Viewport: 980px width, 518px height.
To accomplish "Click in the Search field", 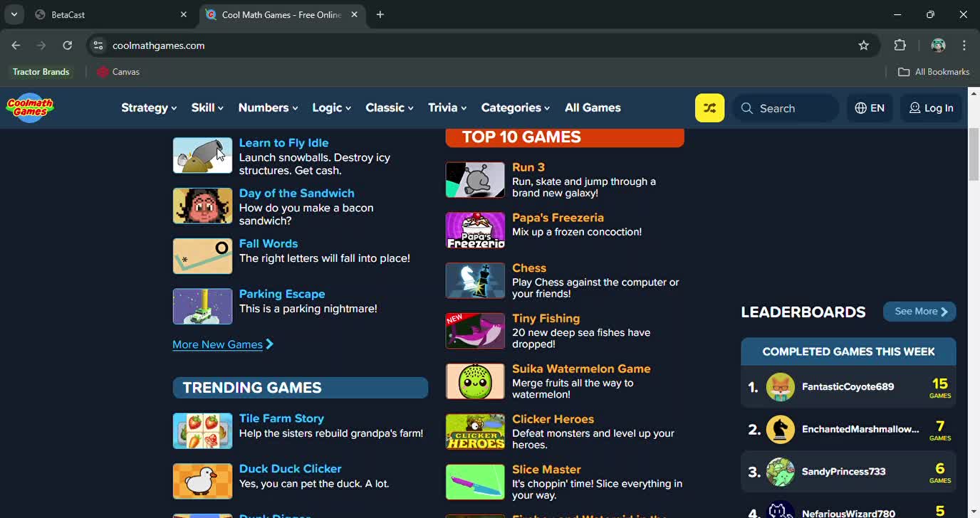I will [x=786, y=108].
